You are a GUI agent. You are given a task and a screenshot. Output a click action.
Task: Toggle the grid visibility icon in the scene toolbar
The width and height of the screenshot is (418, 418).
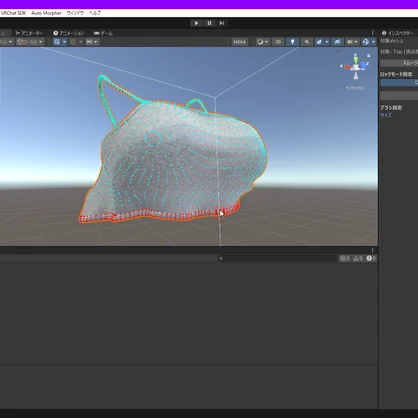(57, 42)
